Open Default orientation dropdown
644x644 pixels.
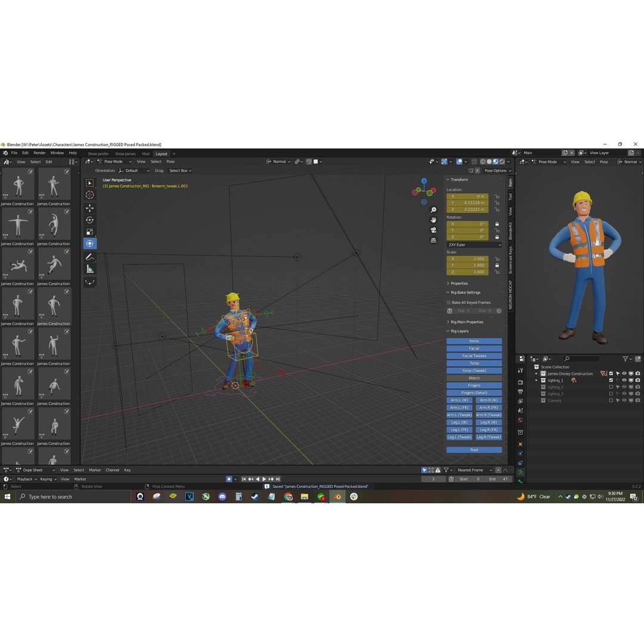point(134,171)
